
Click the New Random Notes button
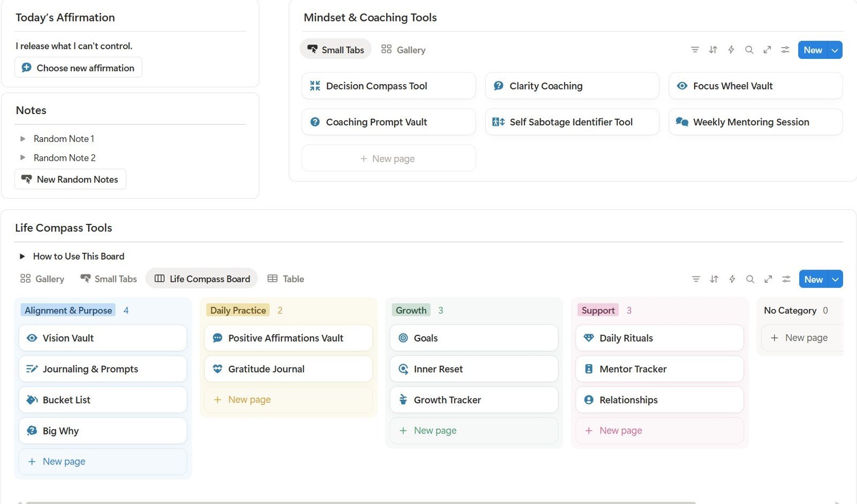(x=70, y=179)
